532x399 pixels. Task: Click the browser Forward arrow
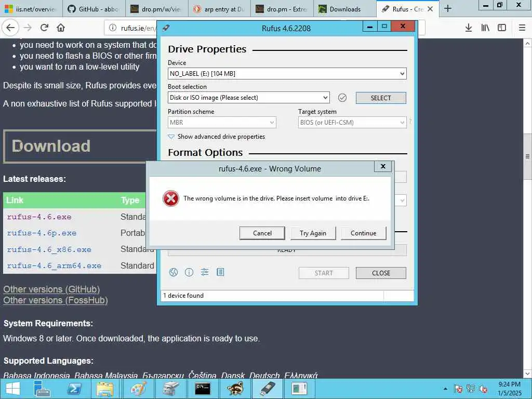point(28,28)
